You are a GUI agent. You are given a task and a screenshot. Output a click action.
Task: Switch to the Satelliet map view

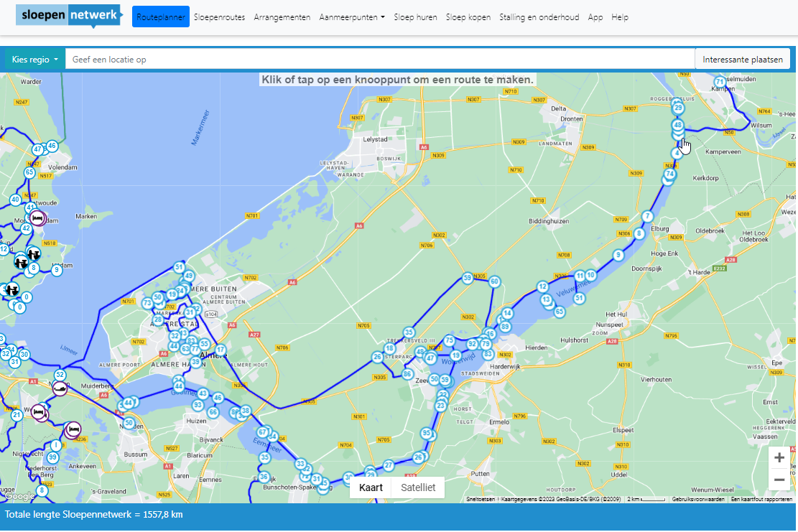point(419,487)
